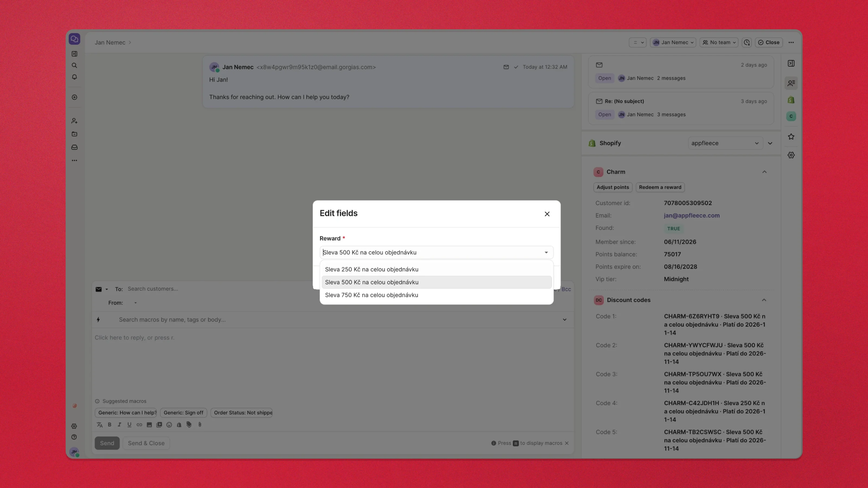Collapse the Discount codes section
The height and width of the screenshot is (488, 868).
[x=764, y=300]
